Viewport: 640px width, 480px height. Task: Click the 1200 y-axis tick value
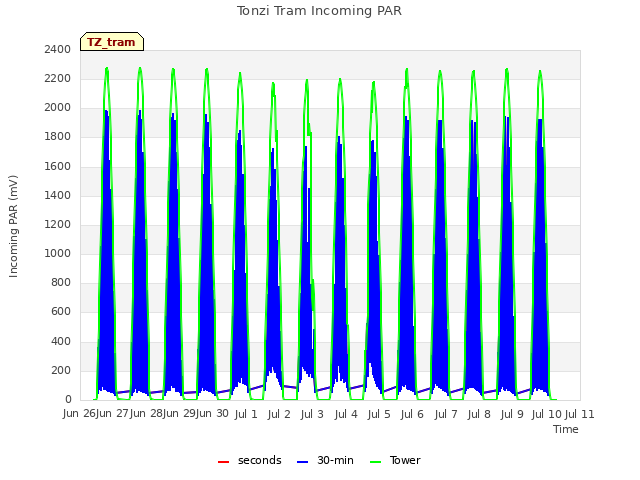(x=58, y=224)
